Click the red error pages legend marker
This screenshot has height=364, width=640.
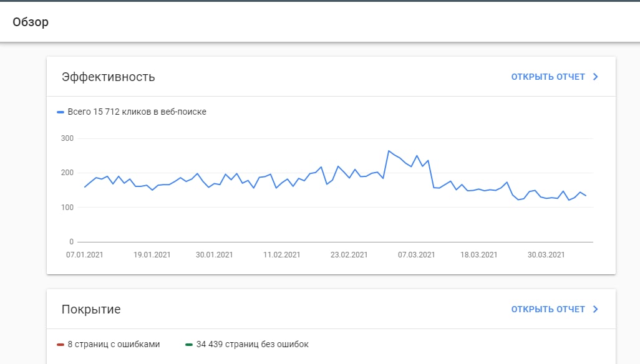(61, 345)
